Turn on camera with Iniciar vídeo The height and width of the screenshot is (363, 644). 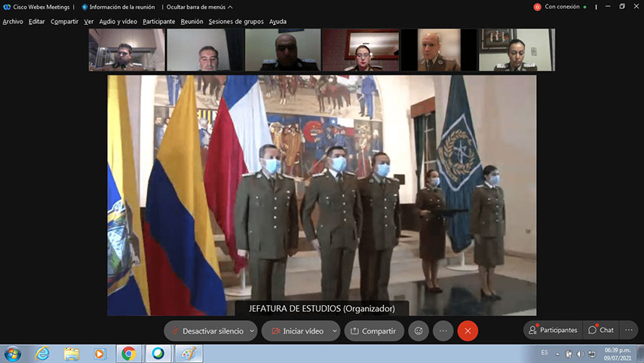click(x=296, y=331)
